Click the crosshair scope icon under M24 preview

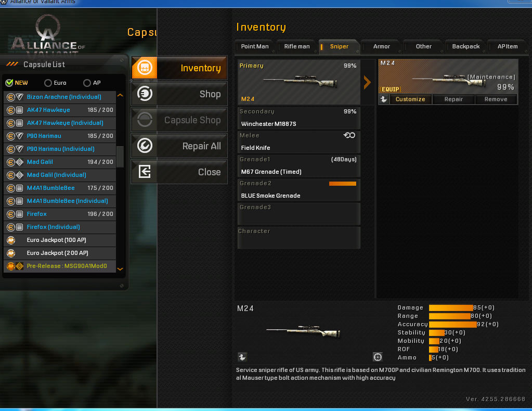[378, 357]
